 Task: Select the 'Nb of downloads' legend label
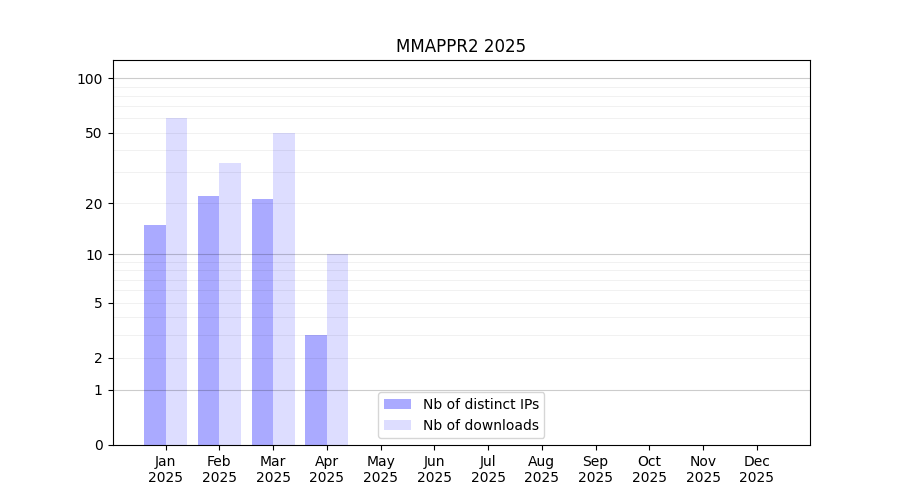tap(480, 425)
